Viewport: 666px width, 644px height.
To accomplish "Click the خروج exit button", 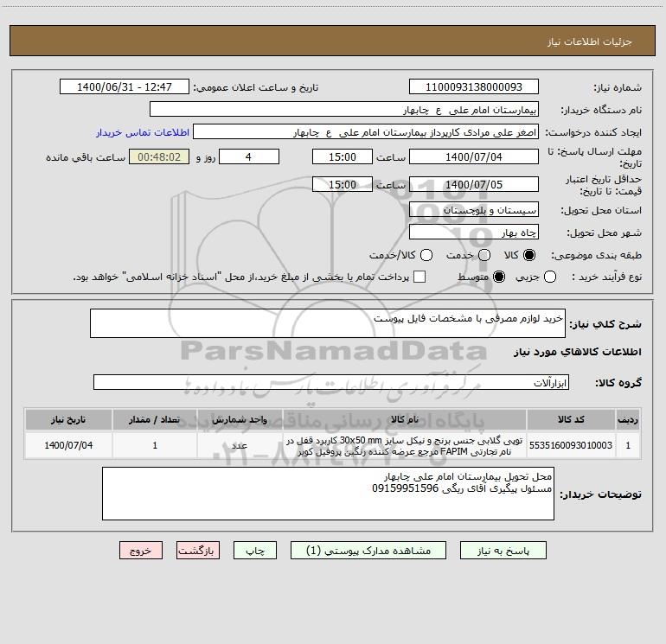I will tap(141, 550).
